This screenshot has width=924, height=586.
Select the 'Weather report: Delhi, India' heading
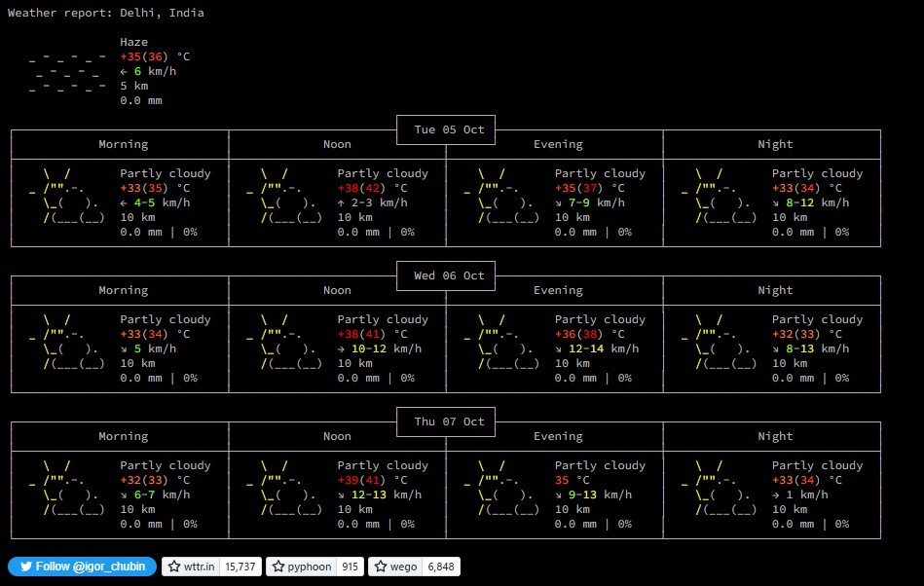(105, 13)
